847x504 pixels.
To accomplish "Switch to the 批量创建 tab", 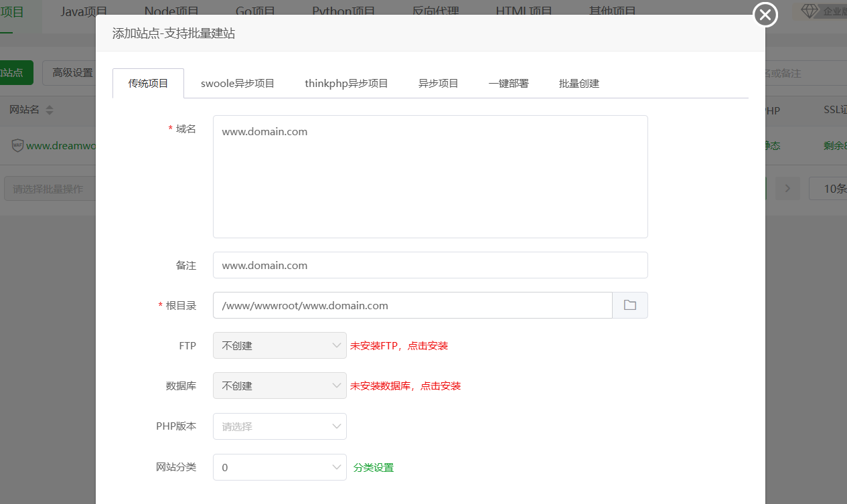I will point(579,84).
